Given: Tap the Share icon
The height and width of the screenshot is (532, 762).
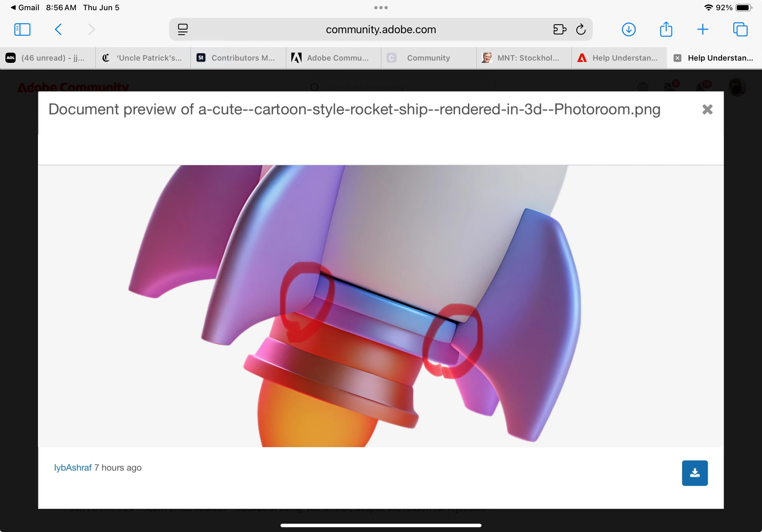Looking at the screenshot, I should point(666,30).
